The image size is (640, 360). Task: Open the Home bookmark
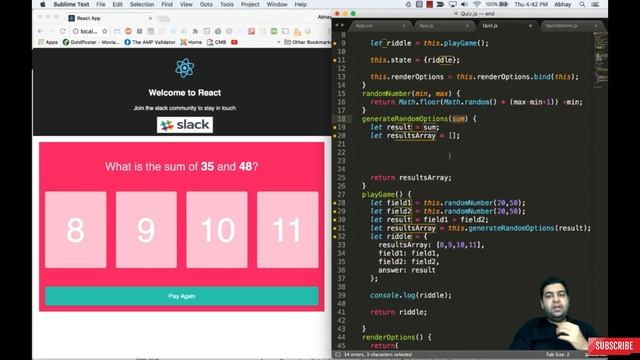pyautogui.click(x=191, y=42)
